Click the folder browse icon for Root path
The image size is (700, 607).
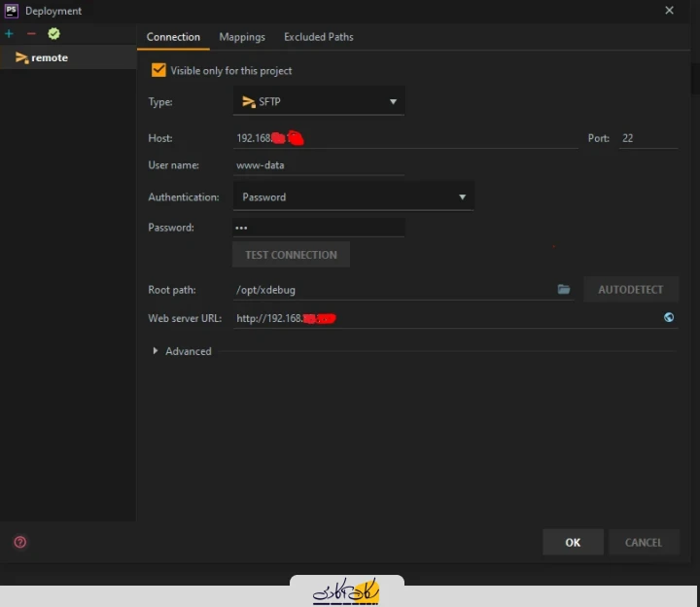[x=563, y=289]
